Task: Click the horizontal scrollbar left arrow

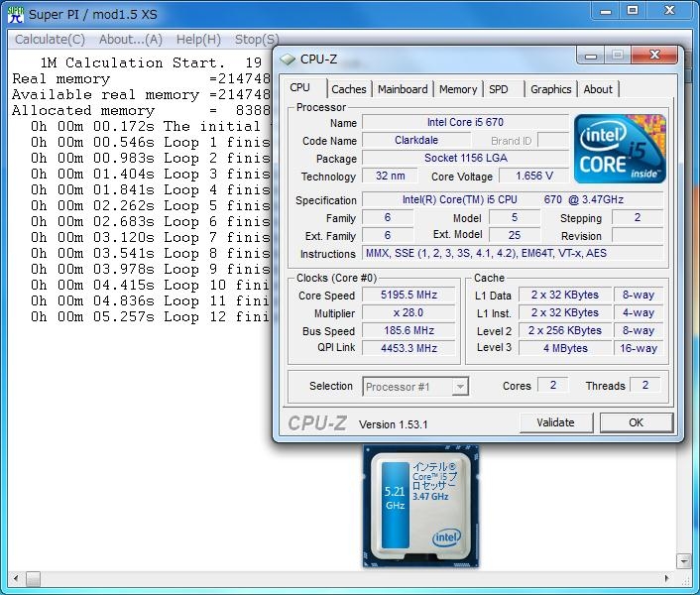Action: click(x=16, y=579)
